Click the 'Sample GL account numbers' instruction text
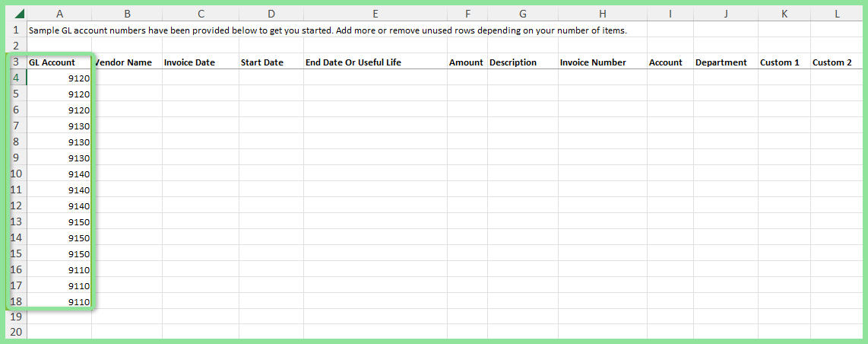This screenshot has height=344, width=868. [x=328, y=30]
